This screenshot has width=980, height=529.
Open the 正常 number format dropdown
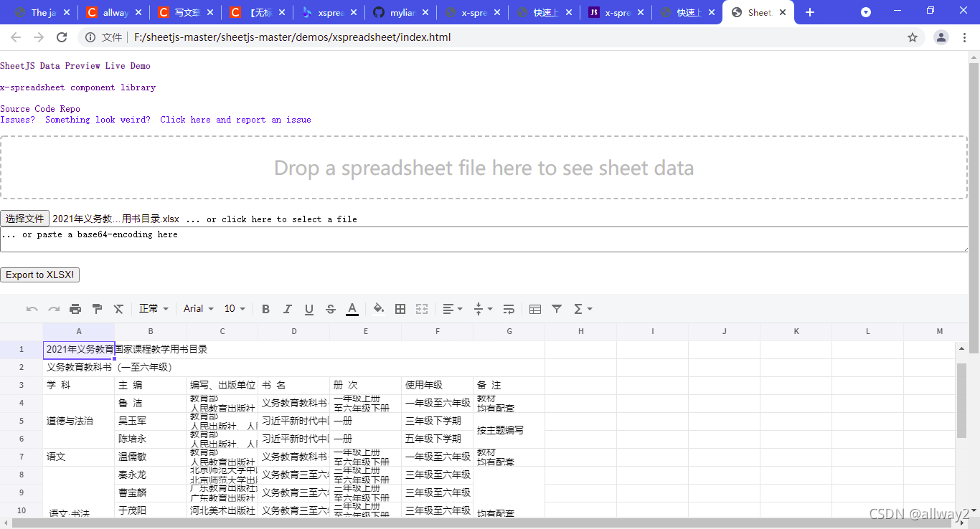click(154, 309)
